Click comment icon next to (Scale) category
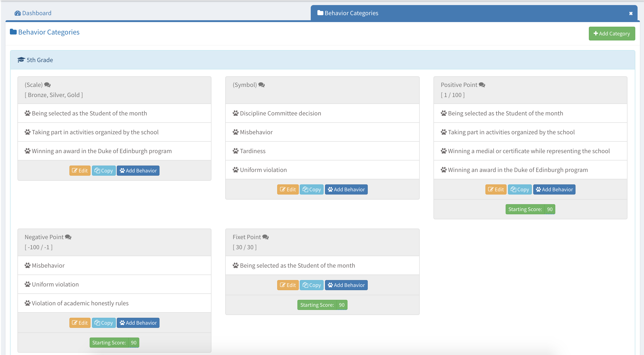This screenshot has height=355, width=644. (x=47, y=85)
